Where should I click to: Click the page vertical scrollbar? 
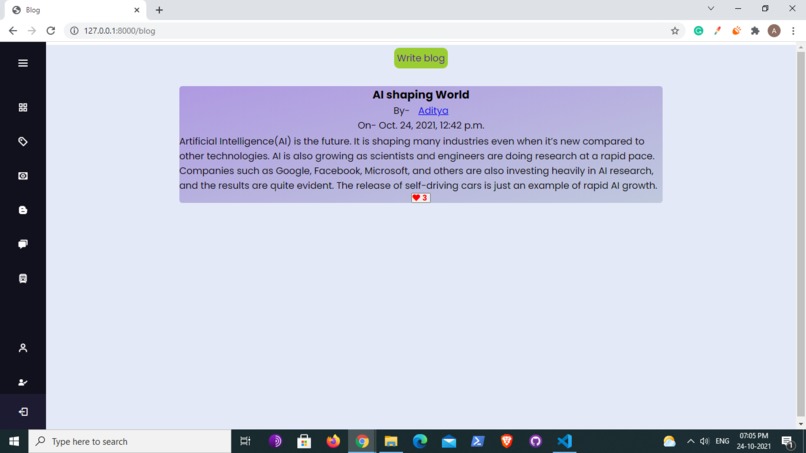(800, 234)
